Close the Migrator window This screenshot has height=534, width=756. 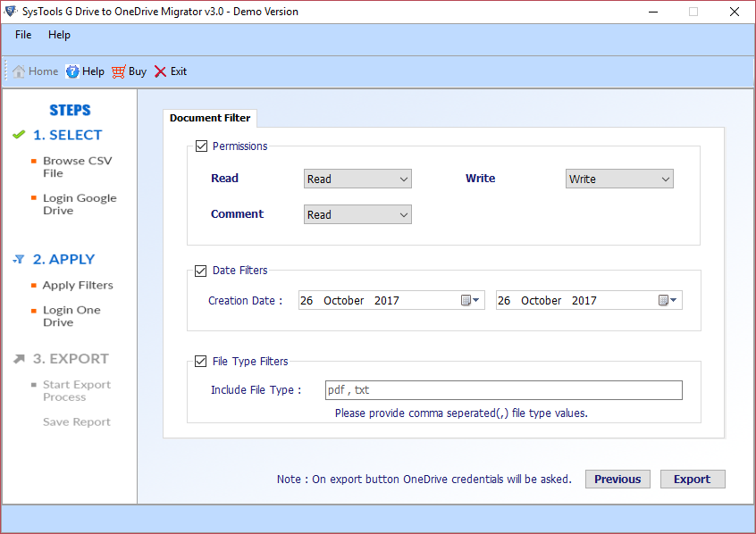pyautogui.click(x=735, y=12)
